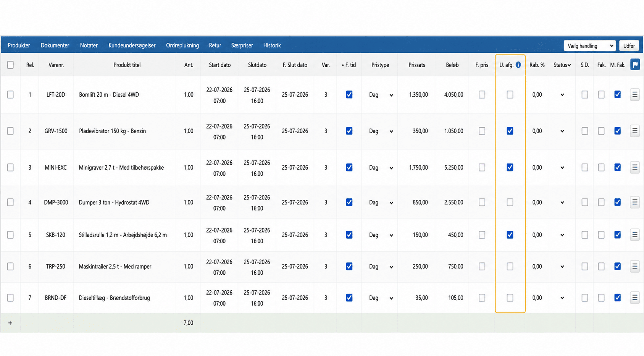Viewport: 644px width, 356px height.
Task: Tick the select-all checkbox in table header
Action: pyautogui.click(x=10, y=65)
